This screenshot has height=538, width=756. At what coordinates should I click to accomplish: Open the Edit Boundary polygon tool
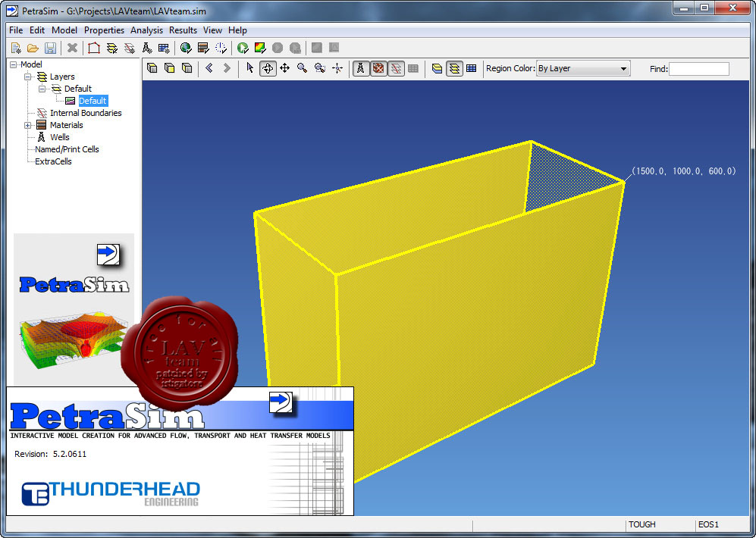[94, 48]
